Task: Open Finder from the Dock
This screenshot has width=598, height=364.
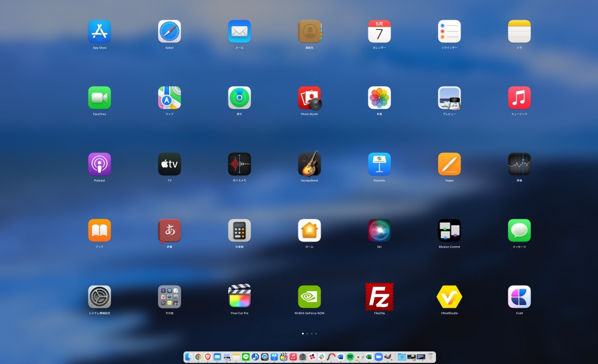Action: [x=189, y=357]
